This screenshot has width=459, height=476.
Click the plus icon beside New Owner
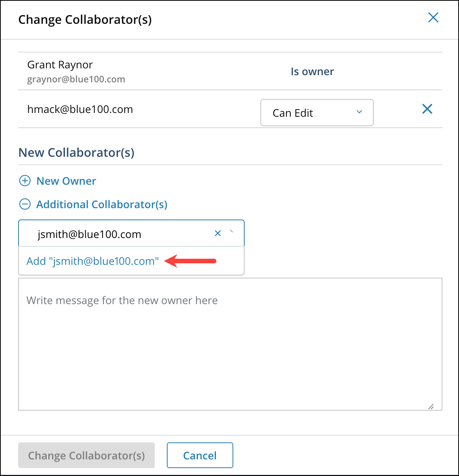[25, 181]
